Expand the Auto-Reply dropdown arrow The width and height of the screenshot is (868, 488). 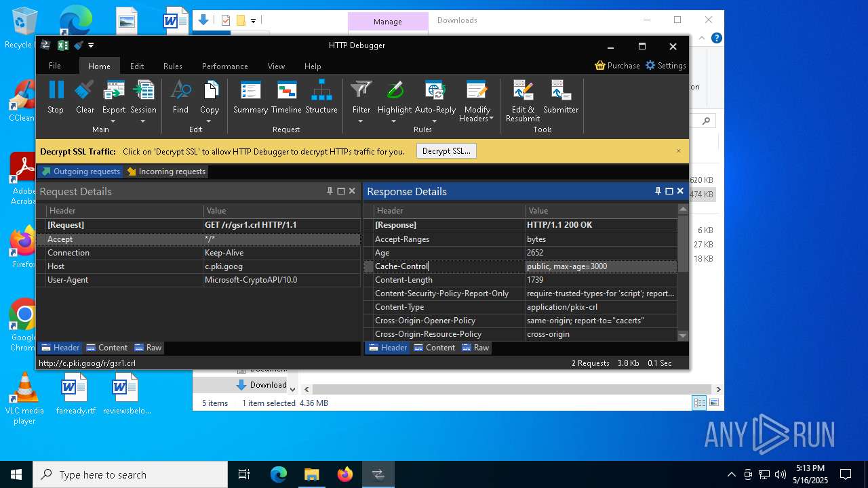click(x=435, y=121)
